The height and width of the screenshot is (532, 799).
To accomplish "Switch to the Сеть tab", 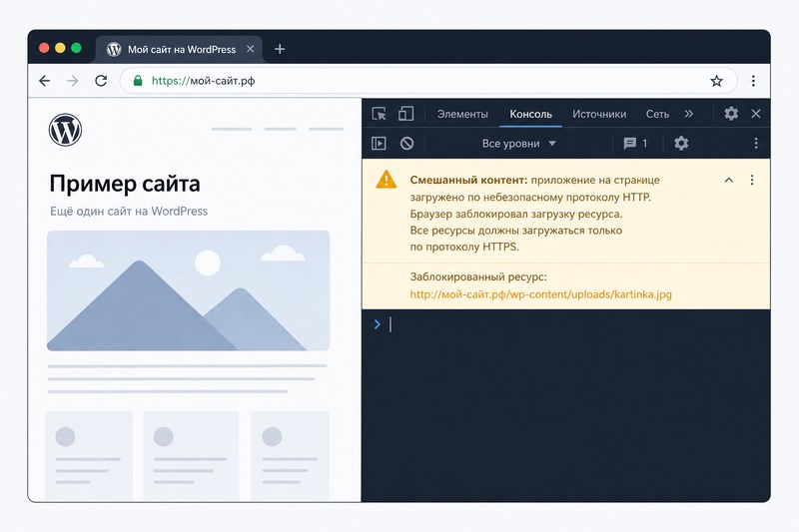I will click(657, 114).
